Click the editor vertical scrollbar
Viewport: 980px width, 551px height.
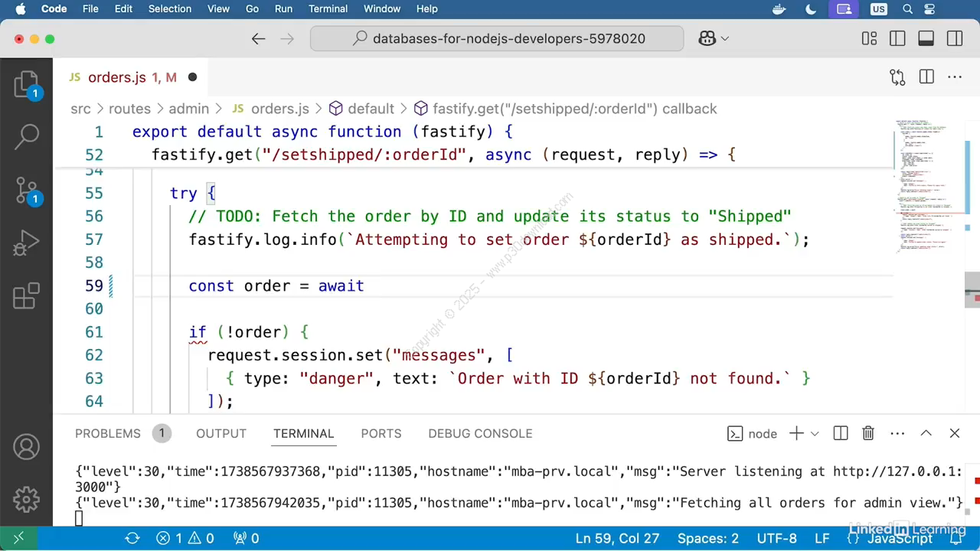[974, 289]
